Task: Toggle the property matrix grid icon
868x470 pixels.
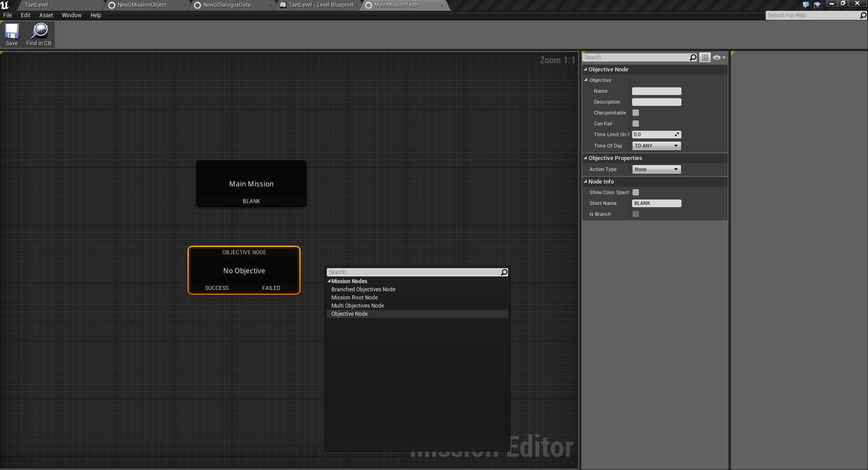Action: 705,57
